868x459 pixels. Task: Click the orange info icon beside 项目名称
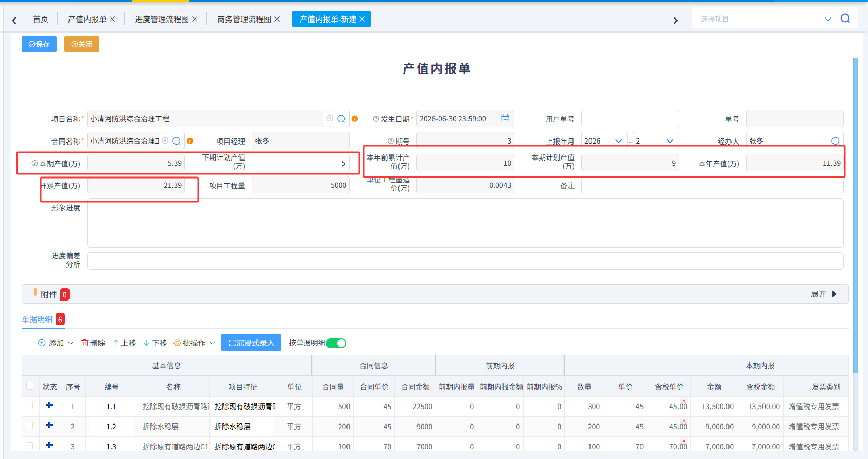pos(355,119)
